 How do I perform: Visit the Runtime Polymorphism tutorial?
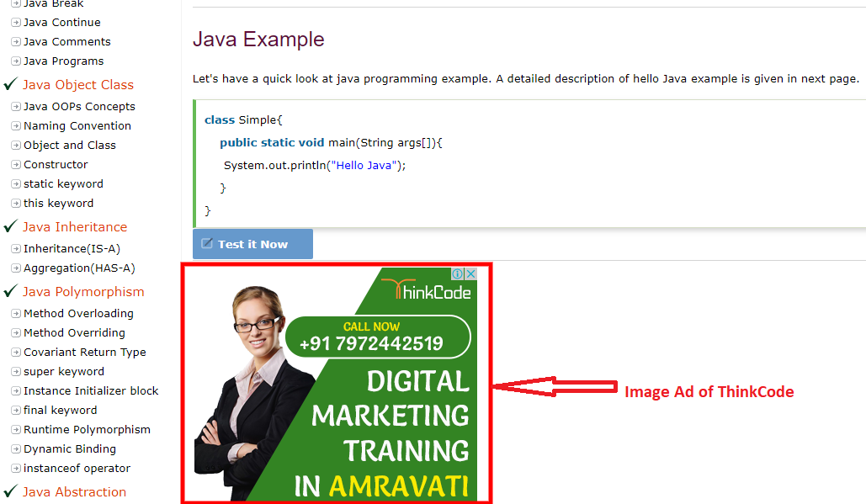pyautogui.click(x=87, y=429)
